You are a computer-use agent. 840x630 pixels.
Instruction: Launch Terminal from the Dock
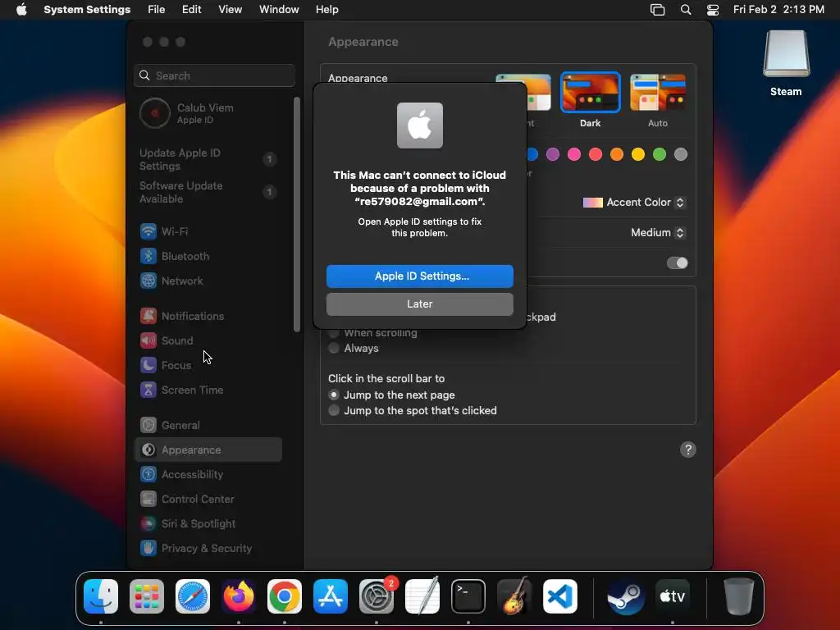click(x=468, y=596)
